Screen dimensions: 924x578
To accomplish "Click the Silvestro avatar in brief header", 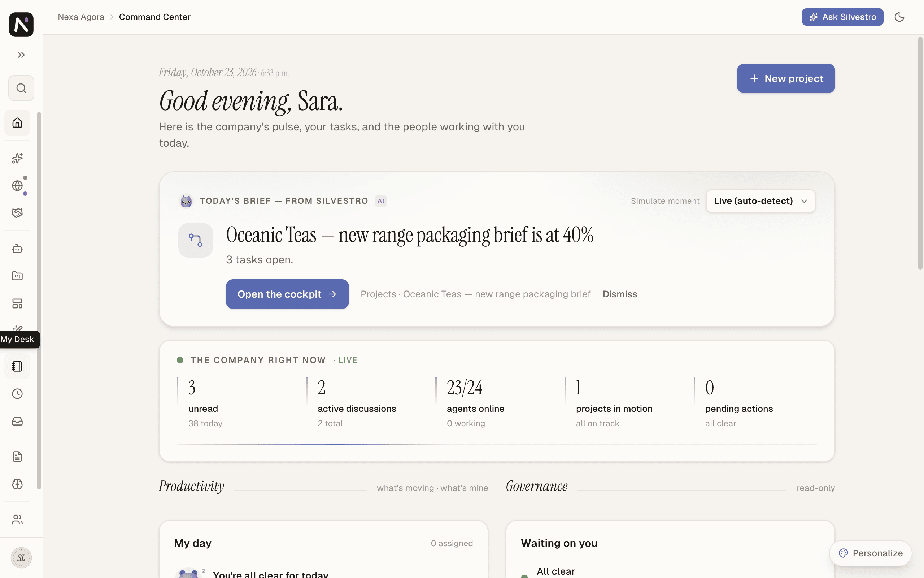I will (186, 201).
